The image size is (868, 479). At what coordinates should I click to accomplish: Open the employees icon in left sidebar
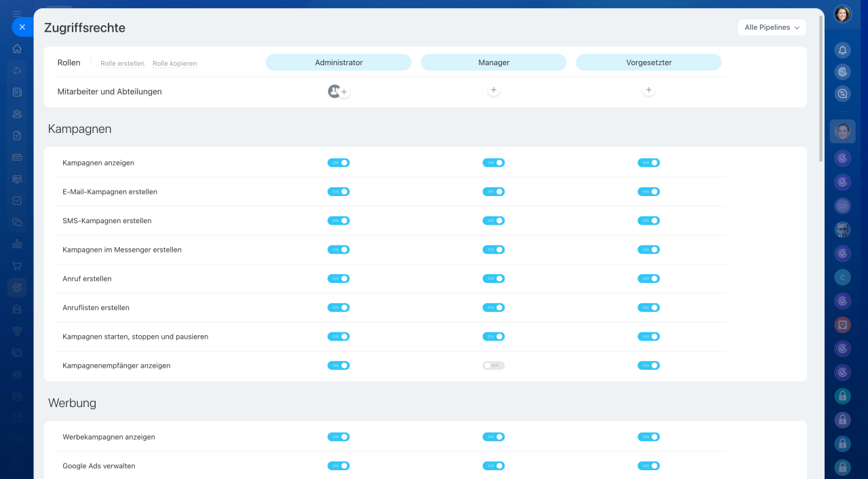click(x=17, y=114)
